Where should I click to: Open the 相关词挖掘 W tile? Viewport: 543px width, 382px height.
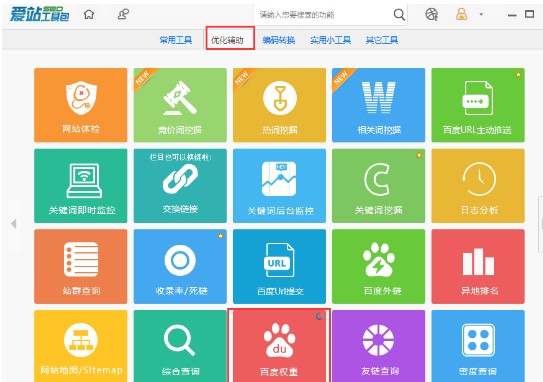tap(379, 105)
